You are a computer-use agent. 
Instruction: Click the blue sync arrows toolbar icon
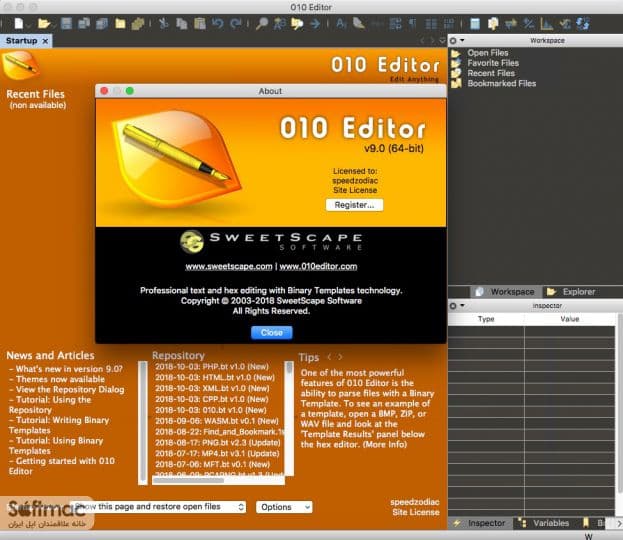point(583,23)
